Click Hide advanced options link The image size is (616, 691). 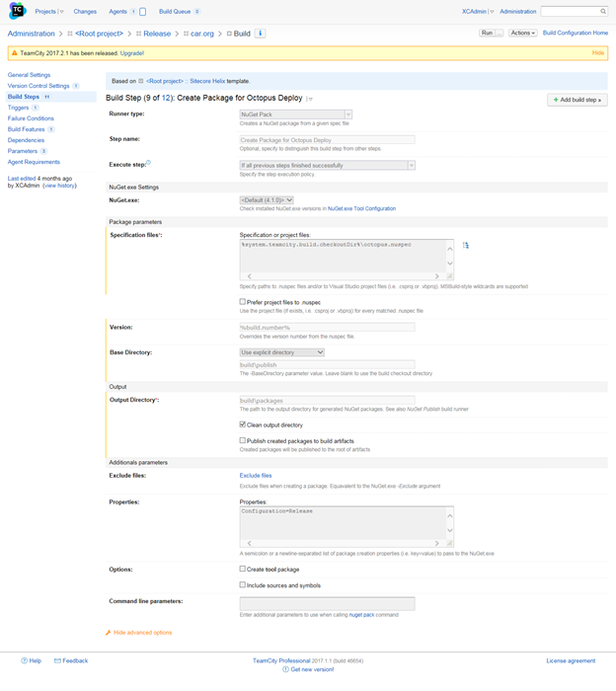[x=143, y=633]
